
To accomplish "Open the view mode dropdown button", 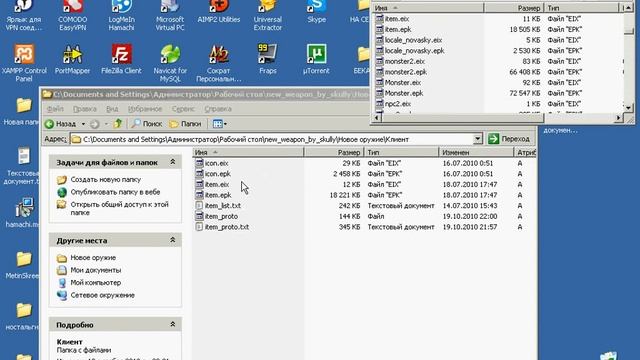I will (x=220, y=124).
